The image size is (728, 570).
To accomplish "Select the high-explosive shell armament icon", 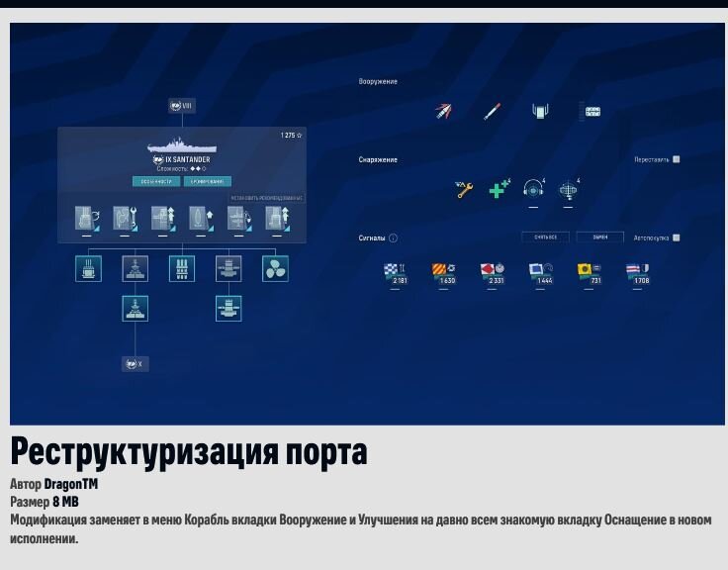I will click(x=444, y=111).
